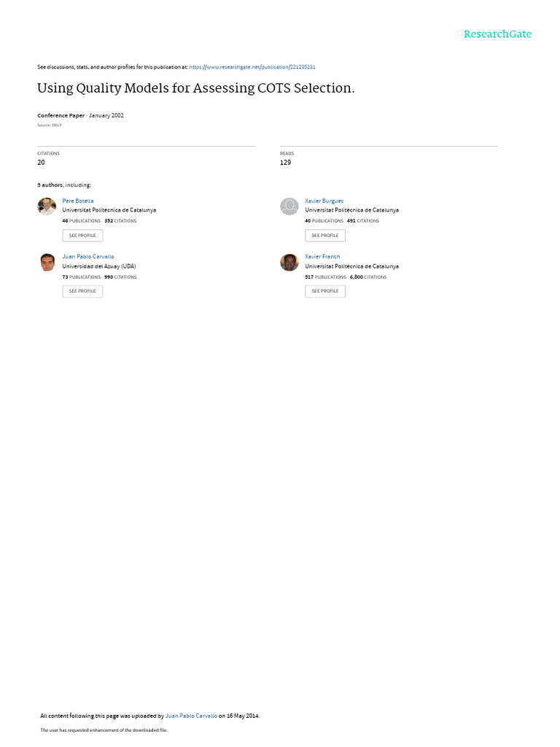Image resolution: width=560 pixels, height=747 pixels.
Task: Click the paper title Using Quality Models
Action: pos(195,88)
